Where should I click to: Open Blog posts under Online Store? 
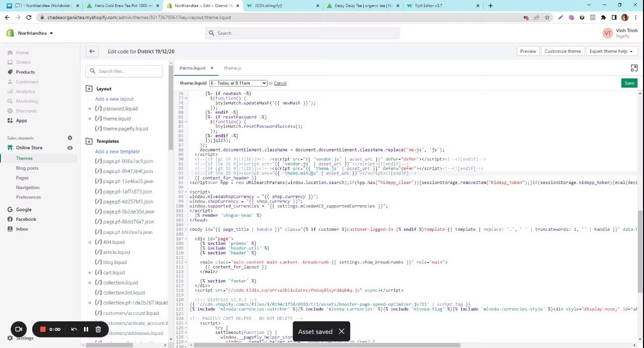click(27, 168)
